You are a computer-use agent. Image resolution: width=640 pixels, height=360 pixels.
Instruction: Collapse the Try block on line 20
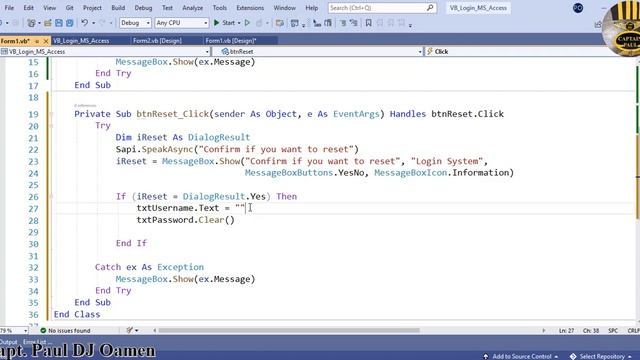[x=51, y=126]
